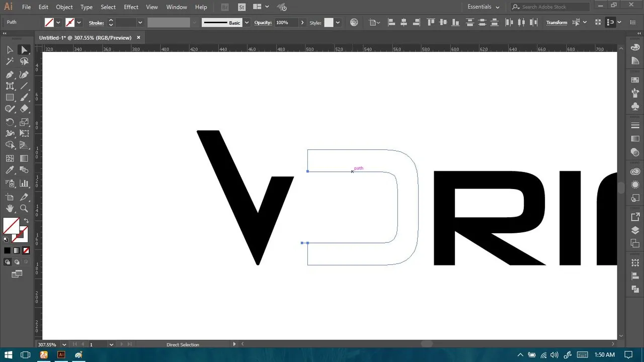Select the Pen tool
Screen dimensions: 644x362
tap(10, 74)
